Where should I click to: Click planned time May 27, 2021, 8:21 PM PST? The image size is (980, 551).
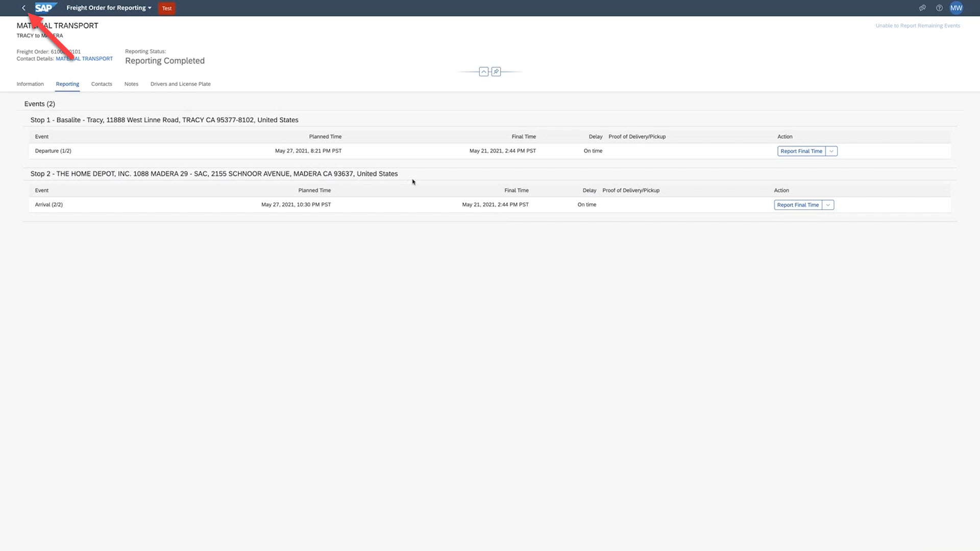308,151
